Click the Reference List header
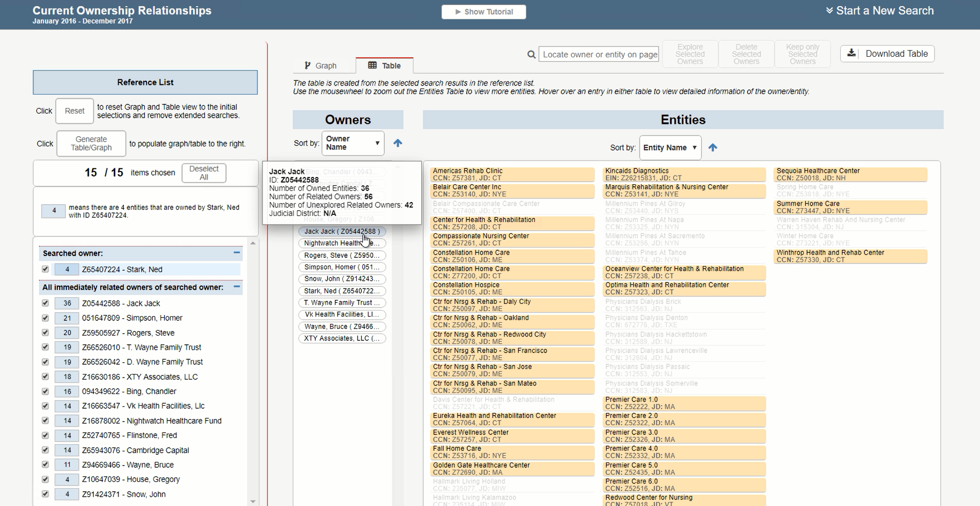The width and height of the screenshot is (980, 506). tap(145, 82)
